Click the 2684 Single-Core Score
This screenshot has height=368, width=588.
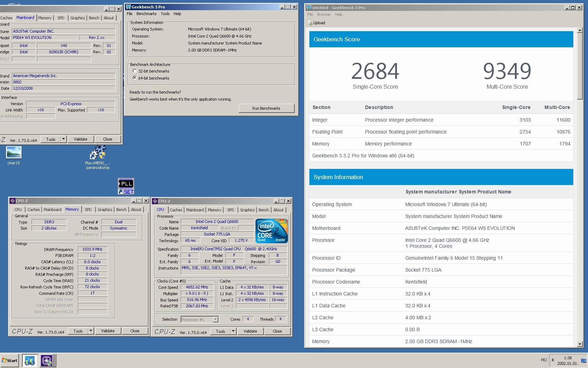pos(375,71)
